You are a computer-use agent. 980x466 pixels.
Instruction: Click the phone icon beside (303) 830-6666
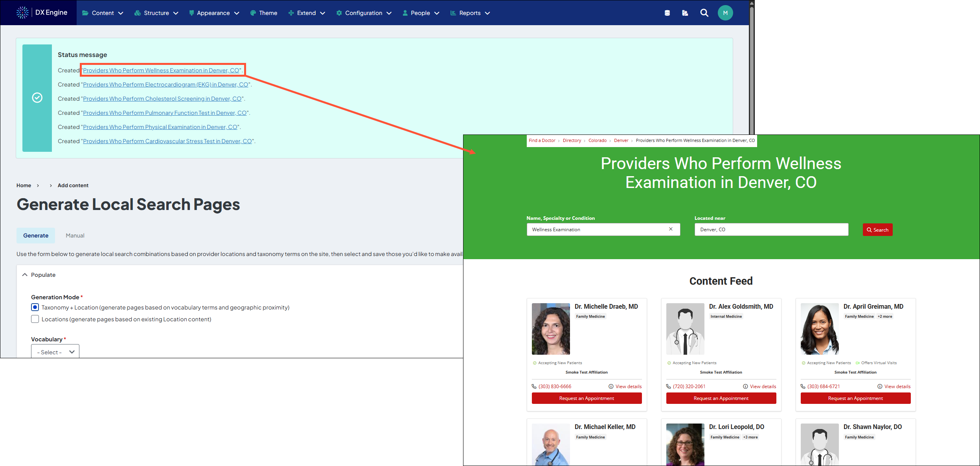tap(534, 386)
